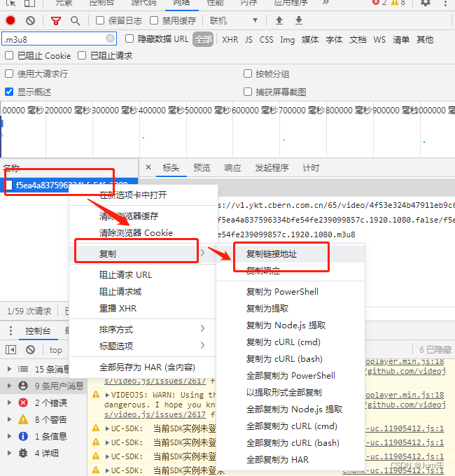Select 清除浏览器 Cookie menu item
This screenshot has height=476, width=455.
point(143,233)
